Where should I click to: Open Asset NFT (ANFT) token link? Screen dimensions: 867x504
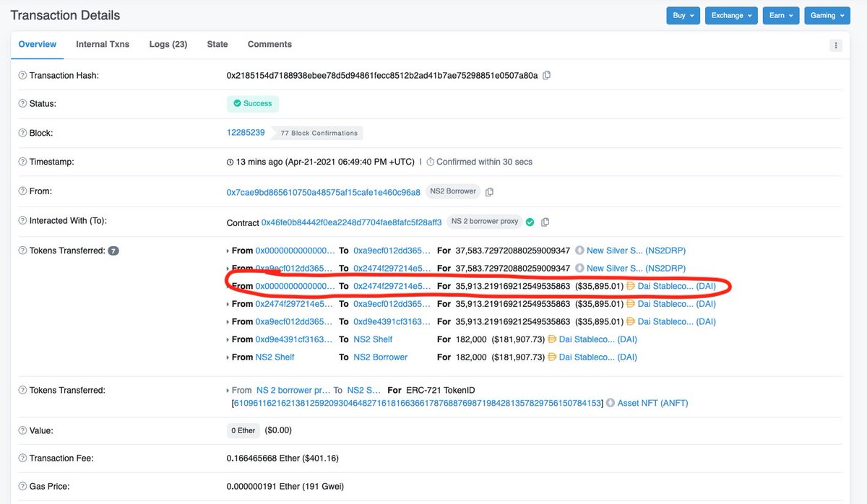[652, 403]
